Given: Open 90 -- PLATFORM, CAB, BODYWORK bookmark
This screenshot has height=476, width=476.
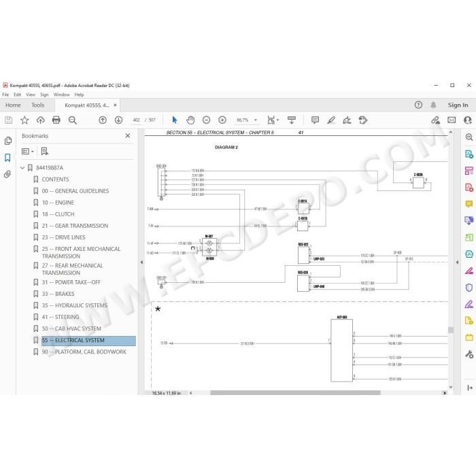Looking at the screenshot, I should point(84,352).
